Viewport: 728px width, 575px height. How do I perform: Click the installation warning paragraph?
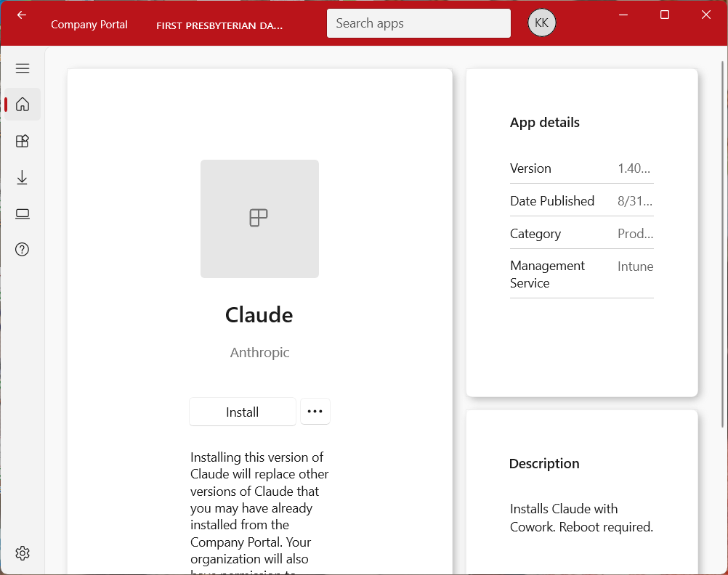pyautogui.click(x=259, y=512)
